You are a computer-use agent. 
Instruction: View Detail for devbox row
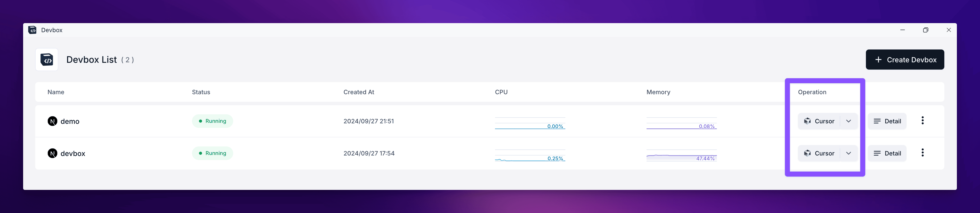click(887, 153)
